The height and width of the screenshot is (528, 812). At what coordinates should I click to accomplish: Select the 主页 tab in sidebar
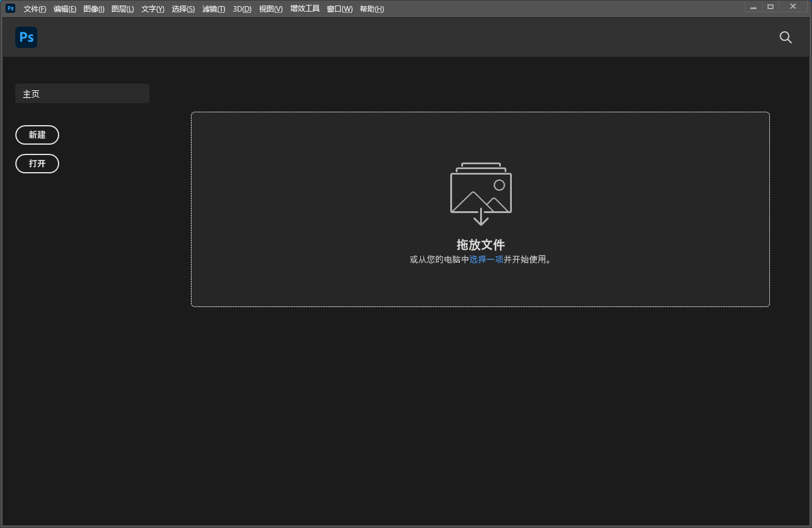coord(82,94)
